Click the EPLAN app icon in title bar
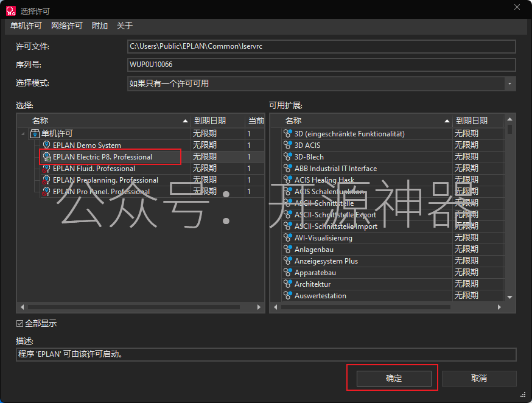 [10, 11]
